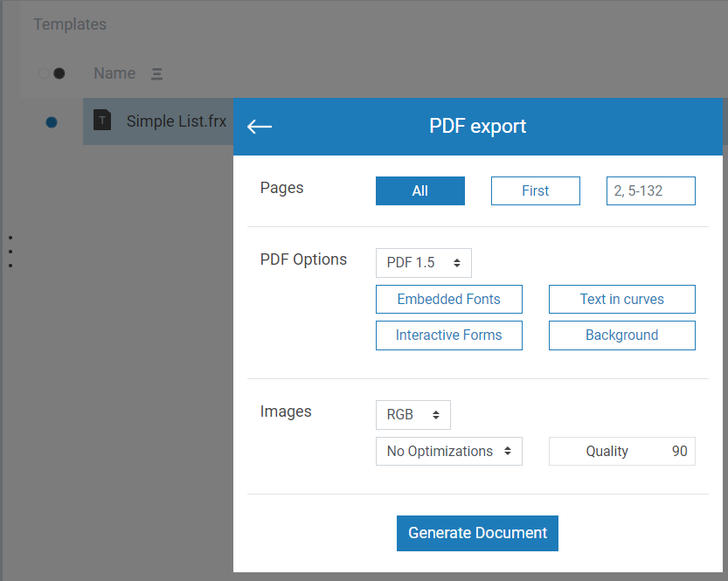Click the Name column header
The image size is (728, 581).
coord(114,73)
